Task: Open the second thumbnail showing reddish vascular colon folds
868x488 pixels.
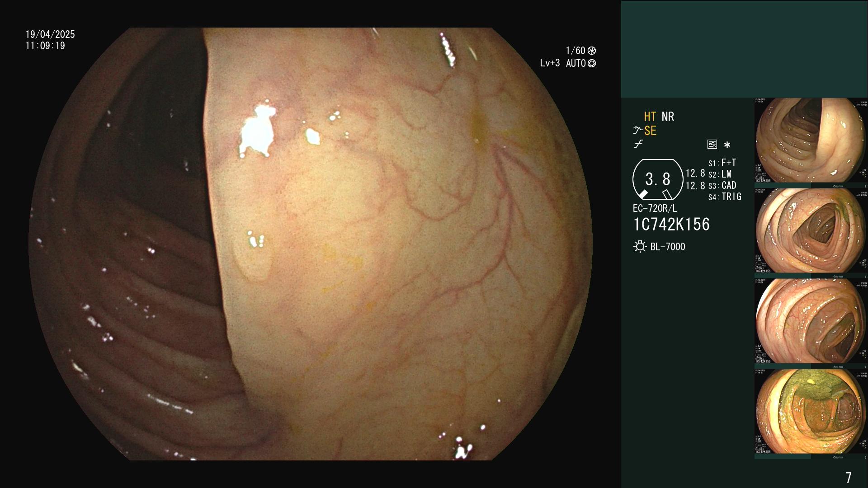Action: click(811, 230)
